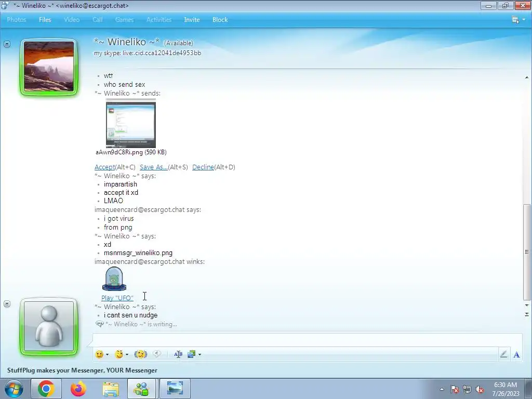Click the MSN butterfly icon in the title bar

5,5
